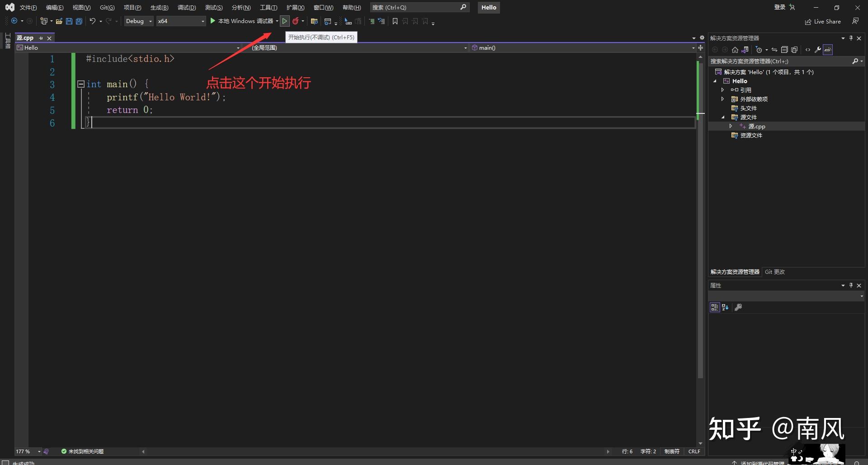Open the Debug configuration dropdown
The width and height of the screenshot is (868, 465).
coord(138,21)
